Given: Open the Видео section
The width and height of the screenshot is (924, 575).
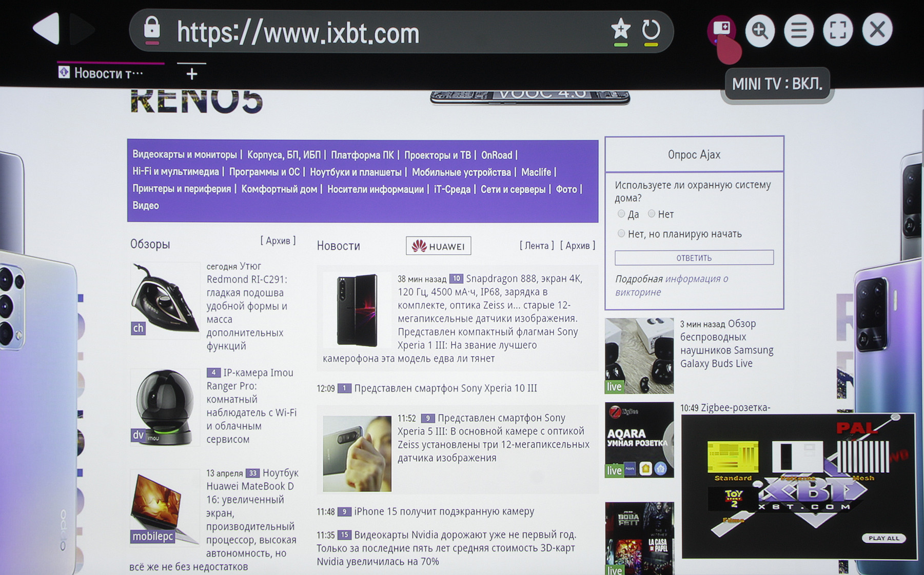Looking at the screenshot, I should tap(146, 206).
